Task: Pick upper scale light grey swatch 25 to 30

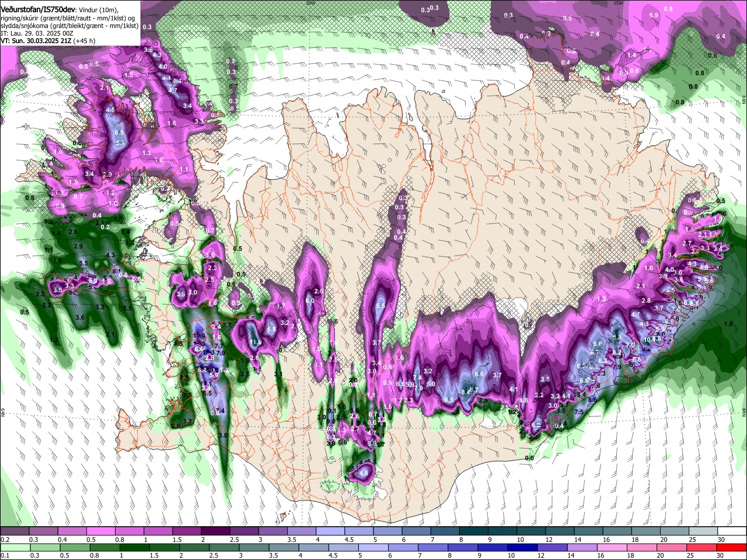Action: coord(704,531)
